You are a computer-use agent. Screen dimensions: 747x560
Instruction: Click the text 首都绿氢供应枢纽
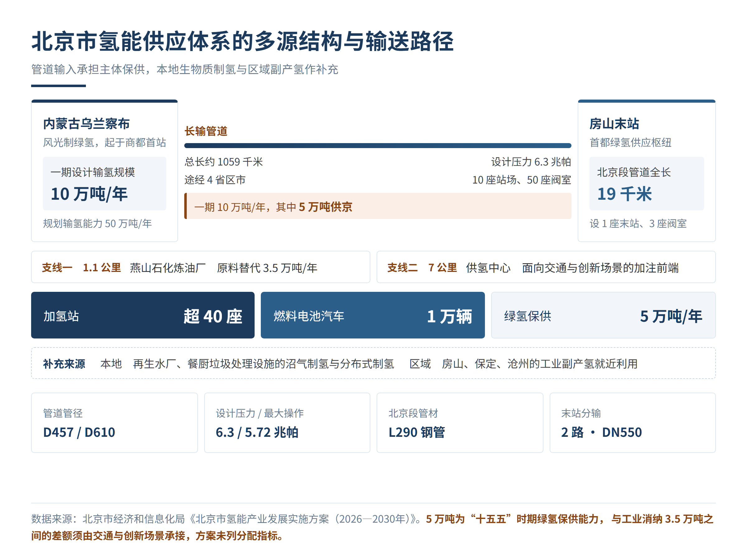630,142
